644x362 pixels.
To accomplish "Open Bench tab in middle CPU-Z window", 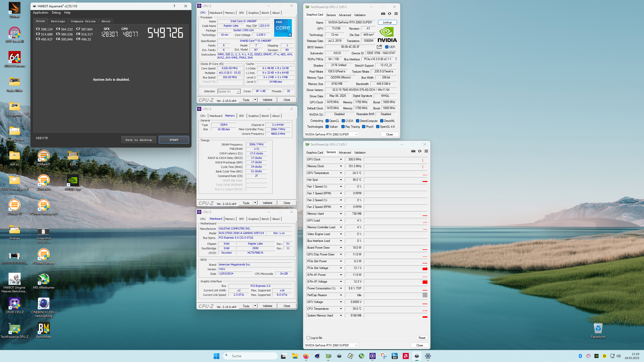I will point(265,116).
